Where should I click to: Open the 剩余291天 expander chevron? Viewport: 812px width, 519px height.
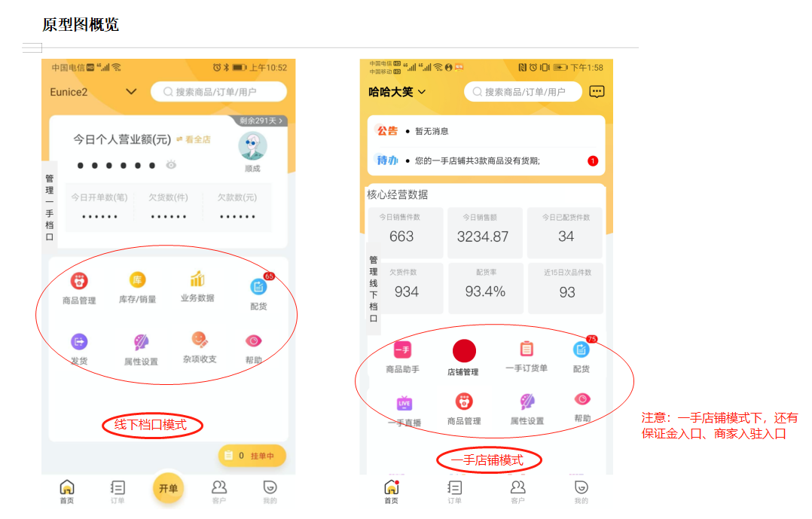coord(281,121)
